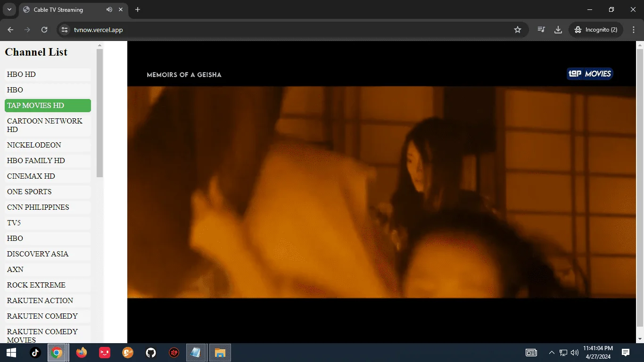The image size is (644, 362).
Task: Launch TikTok from the taskbar
Action: point(35,353)
